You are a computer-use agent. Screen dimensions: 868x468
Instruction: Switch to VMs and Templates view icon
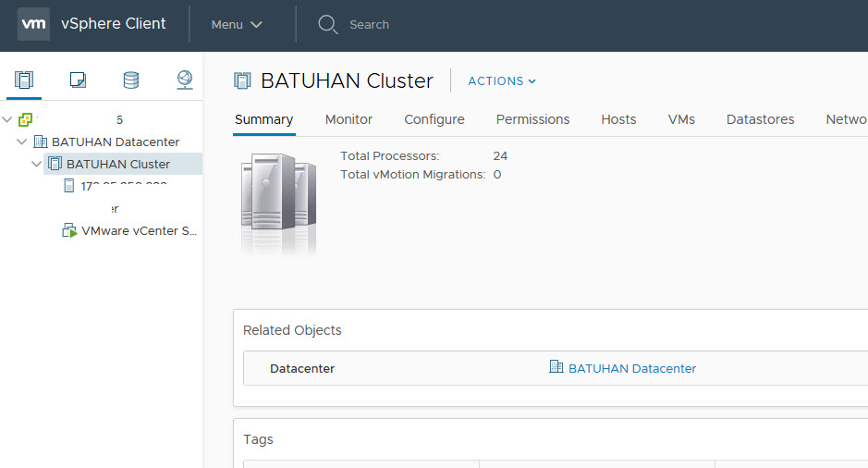coord(78,80)
